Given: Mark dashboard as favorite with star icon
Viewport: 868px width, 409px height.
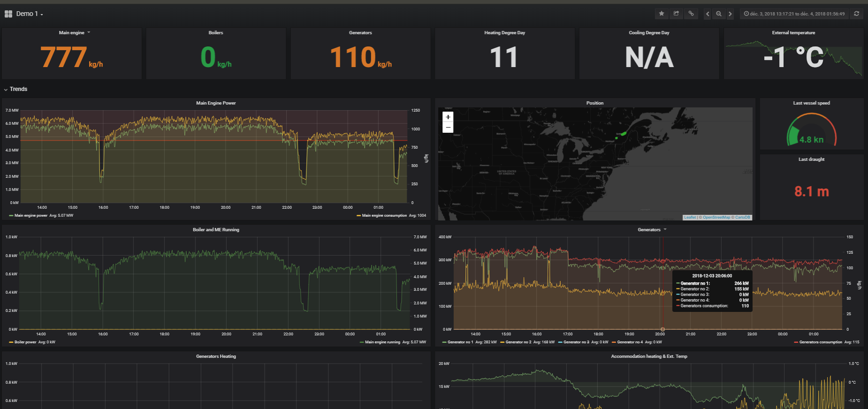Looking at the screenshot, I should pos(662,14).
